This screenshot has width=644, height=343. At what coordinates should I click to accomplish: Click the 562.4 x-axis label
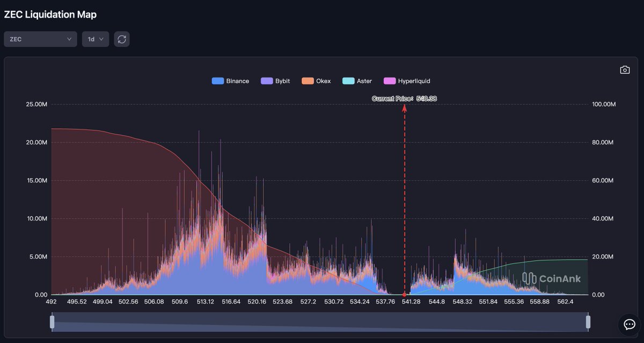[x=565, y=302]
